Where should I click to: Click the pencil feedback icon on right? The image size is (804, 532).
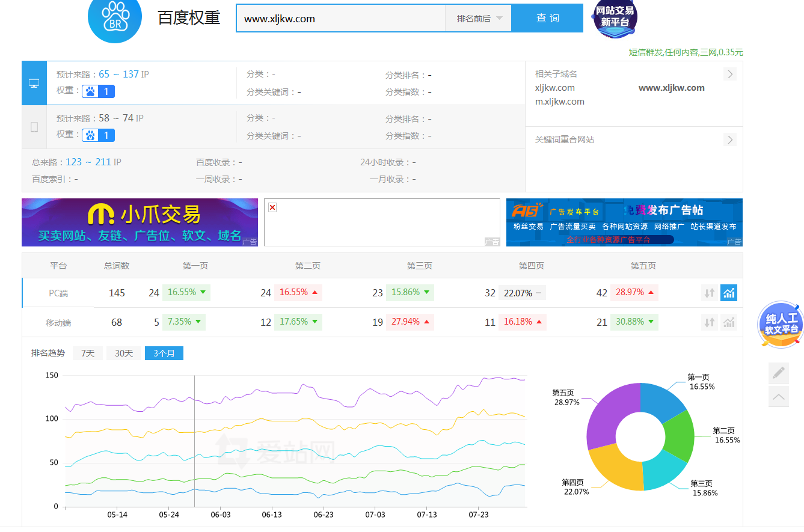779,373
